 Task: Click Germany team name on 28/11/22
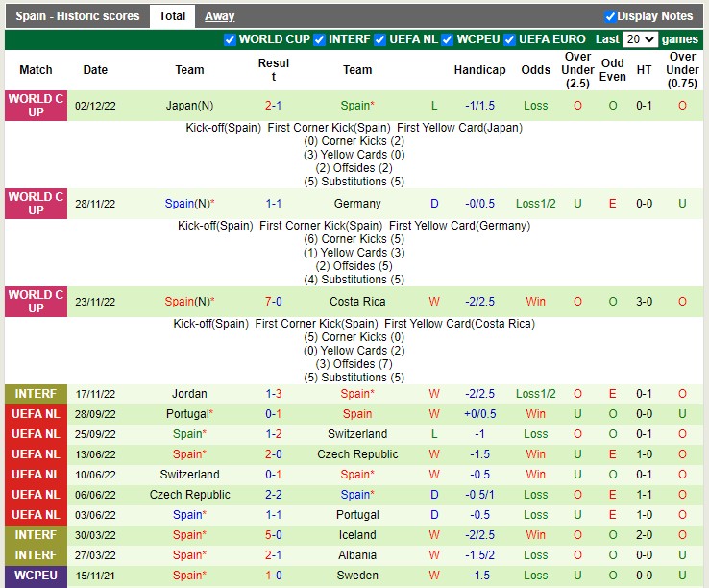coord(357,204)
